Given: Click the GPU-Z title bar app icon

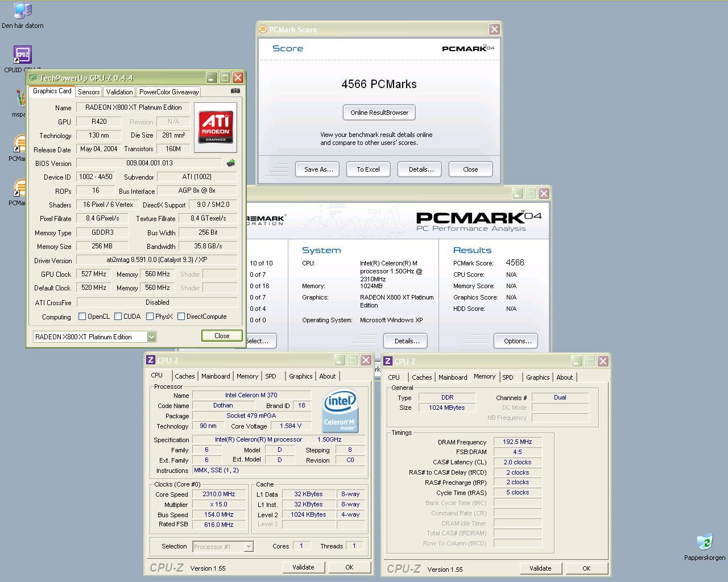Looking at the screenshot, I should [33, 78].
